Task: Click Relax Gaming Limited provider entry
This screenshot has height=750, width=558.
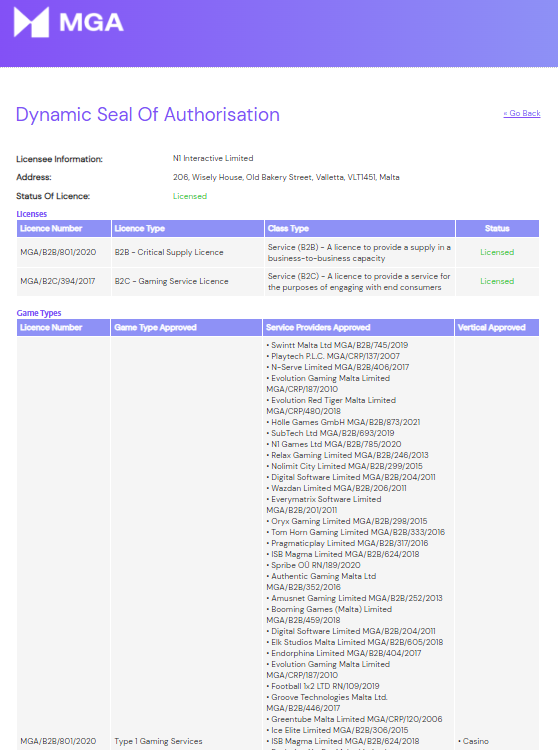Action: click(x=347, y=455)
